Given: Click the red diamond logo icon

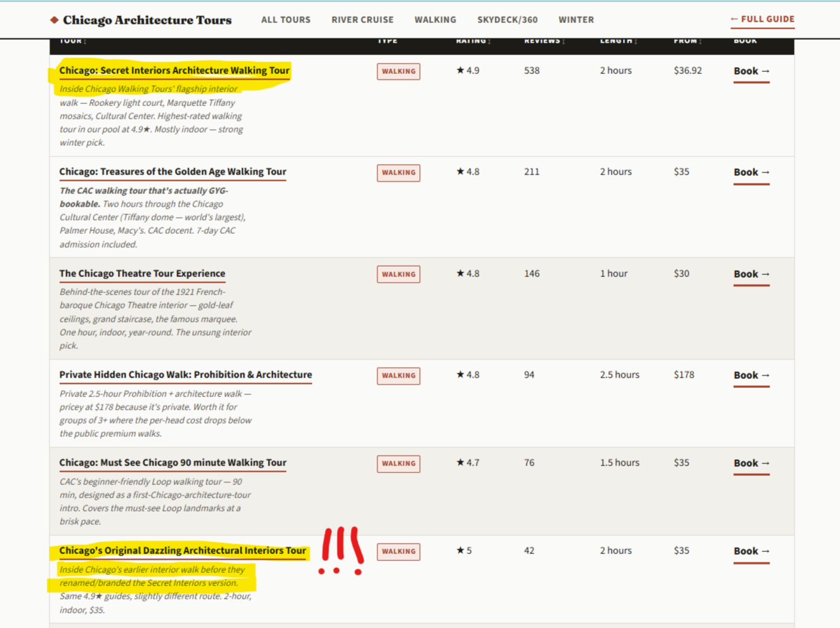Looking at the screenshot, I should click(x=54, y=20).
